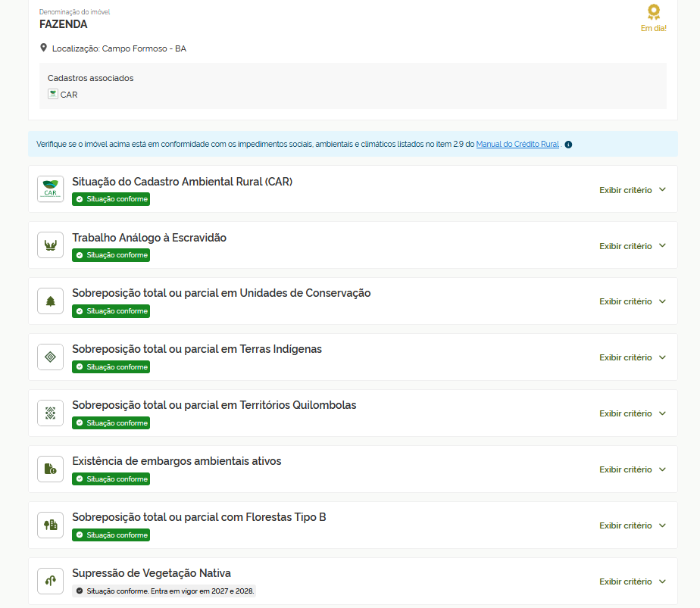Click the Situação conforme badge under Trabalho Análogo à Escravidão

[111, 255]
